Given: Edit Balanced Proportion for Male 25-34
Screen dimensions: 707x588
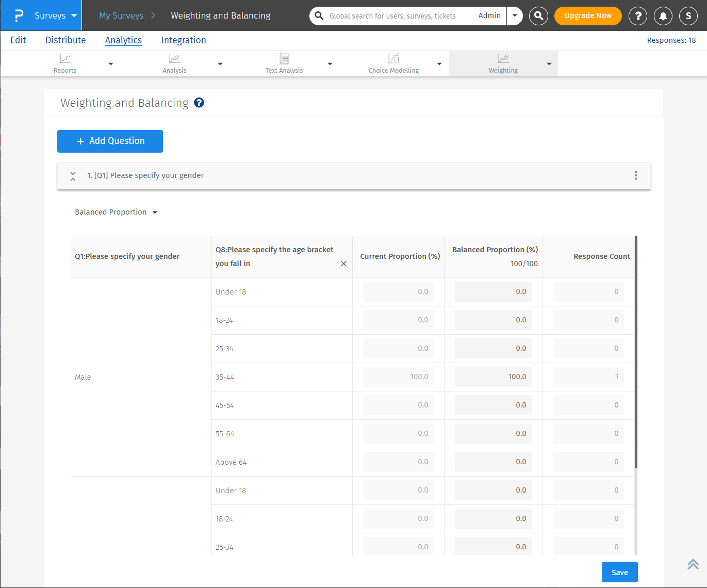Looking at the screenshot, I should click(493, 349).
